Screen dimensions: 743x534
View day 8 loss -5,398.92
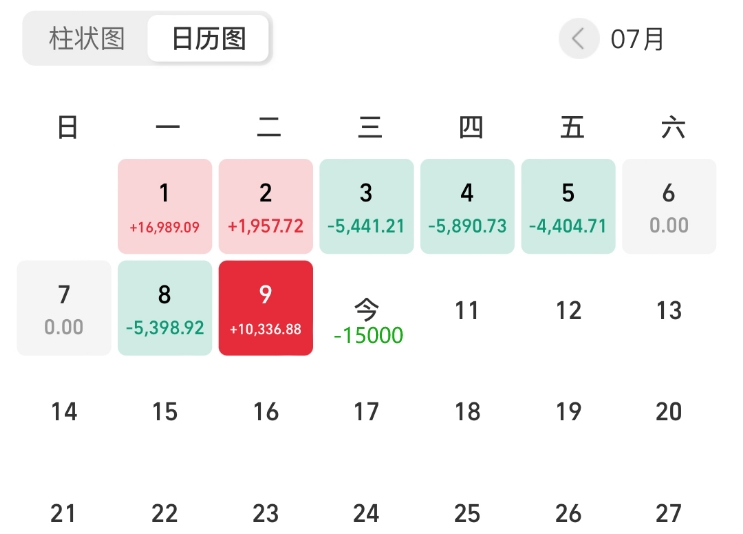click(165, 308)
